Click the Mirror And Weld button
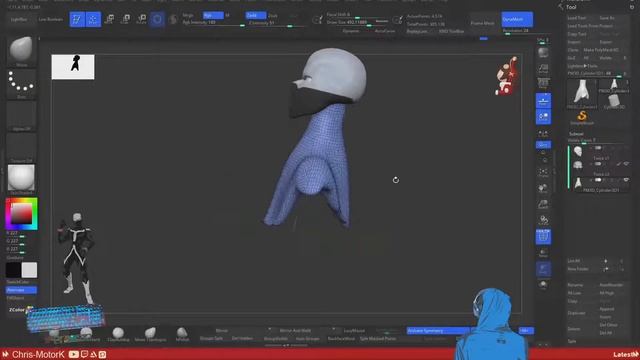Viewport: 640px width, 360px height. [x=295, y=331]
